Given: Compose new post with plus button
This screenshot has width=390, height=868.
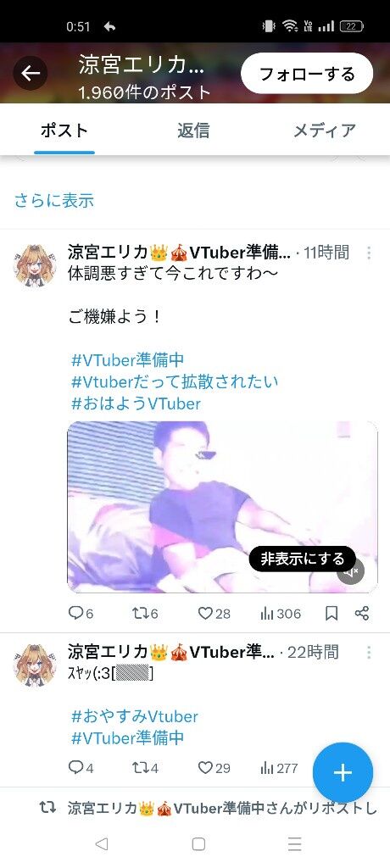Looking at the screenshot, I should tap(343, 773).
